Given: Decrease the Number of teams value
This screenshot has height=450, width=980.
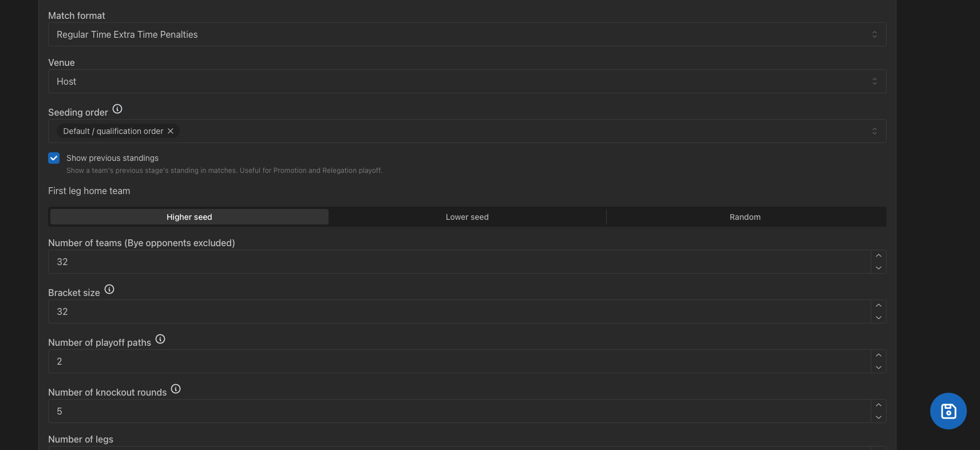Looking at the screenshot, I should pos(878,268).
